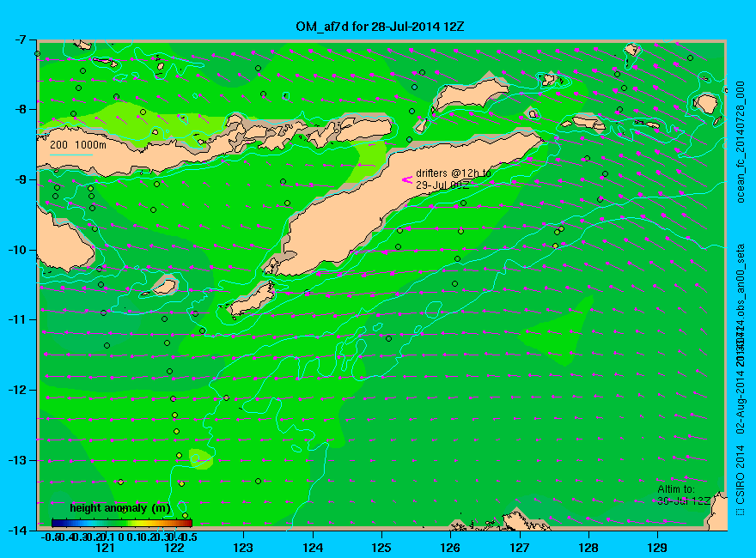Click latitude axis label "-7"
The height and width of the screenshot is (558, 756).
[x=20, y=39]
